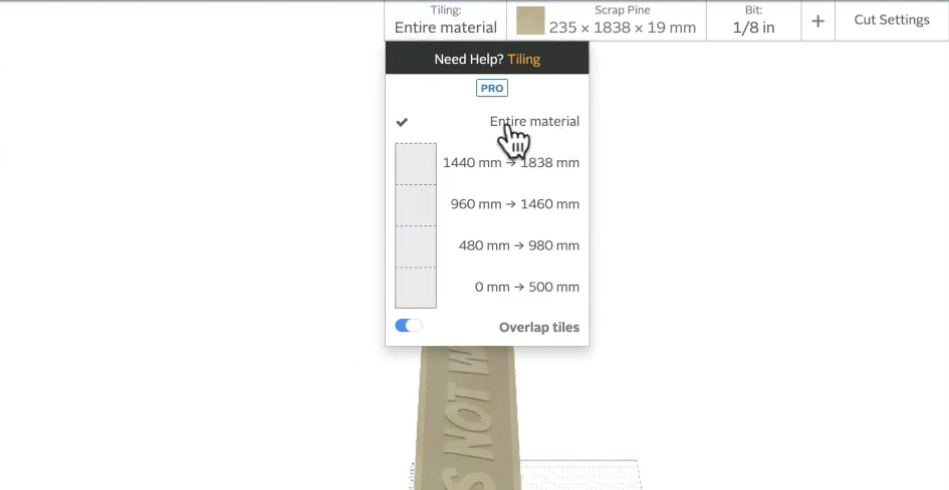Screen dimensions: 949x490
Task: Open the Tiling help link
Action: coord(524,59)
